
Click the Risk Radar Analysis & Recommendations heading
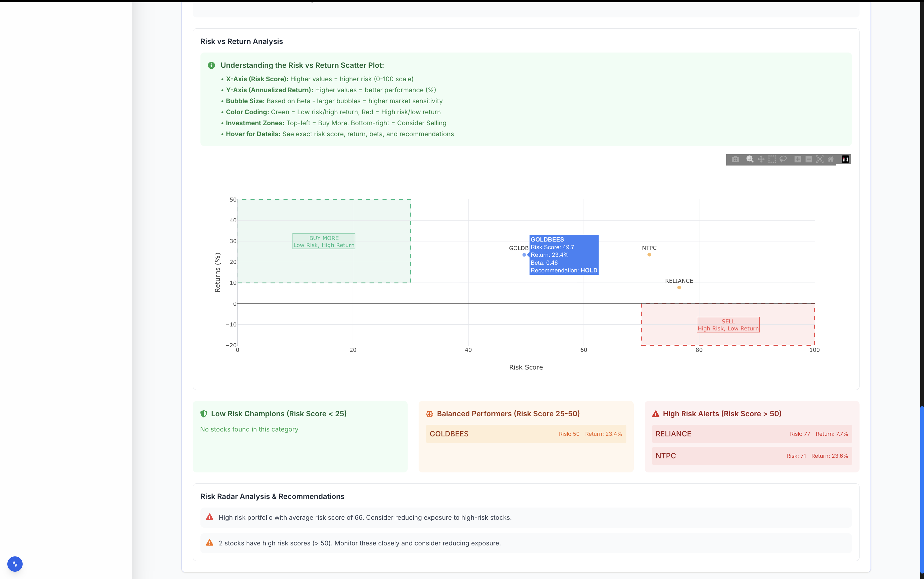pos(272,496)
